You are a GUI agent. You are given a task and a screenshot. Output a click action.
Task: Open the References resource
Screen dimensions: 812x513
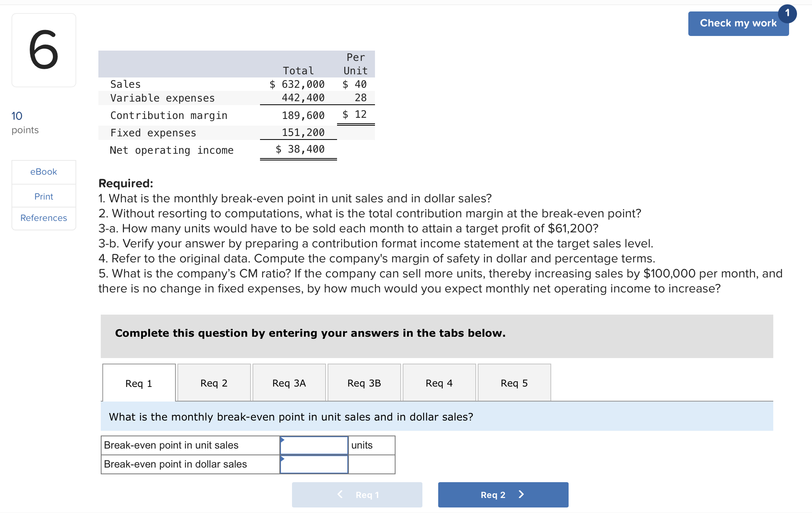pos(43,218)
